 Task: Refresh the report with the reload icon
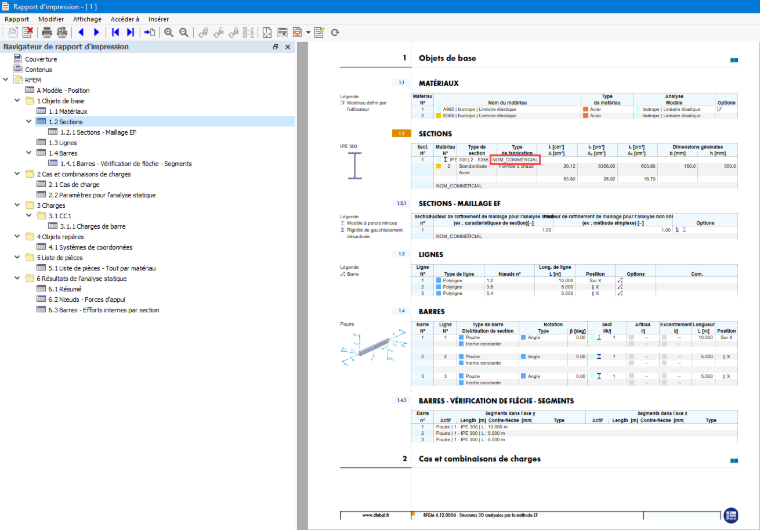tap(335, 32)
